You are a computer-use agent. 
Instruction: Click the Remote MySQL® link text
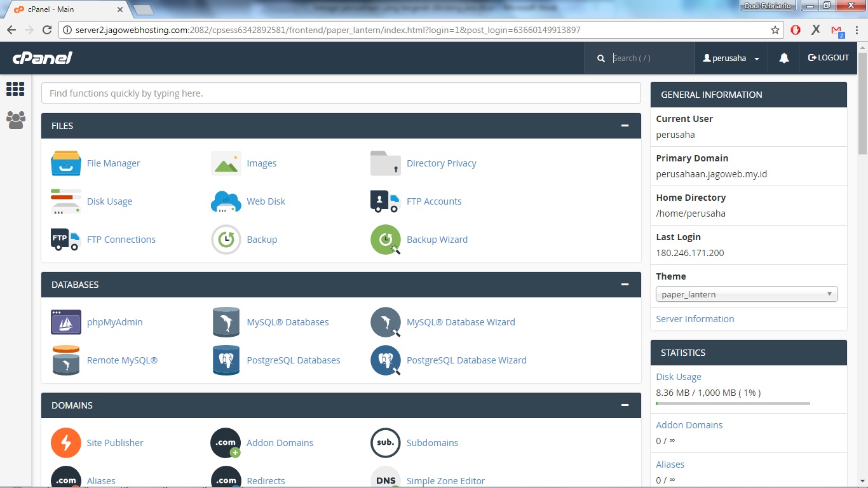(122, 360)
